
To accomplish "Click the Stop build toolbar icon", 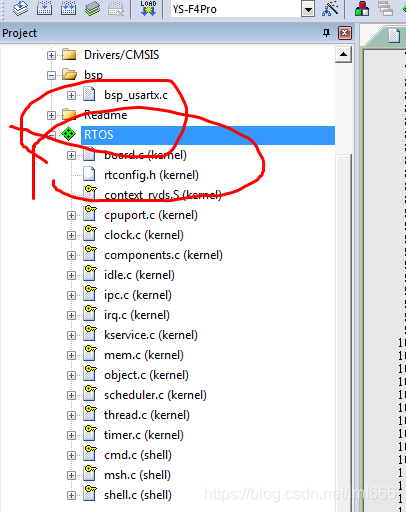I will coord(116,8).
